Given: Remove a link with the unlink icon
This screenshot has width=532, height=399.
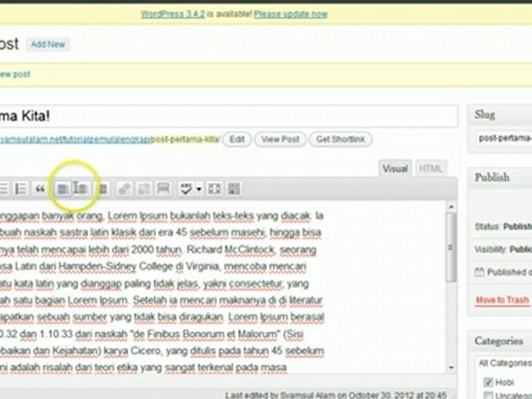Looking at the screenshot, I should coord(144,188).
